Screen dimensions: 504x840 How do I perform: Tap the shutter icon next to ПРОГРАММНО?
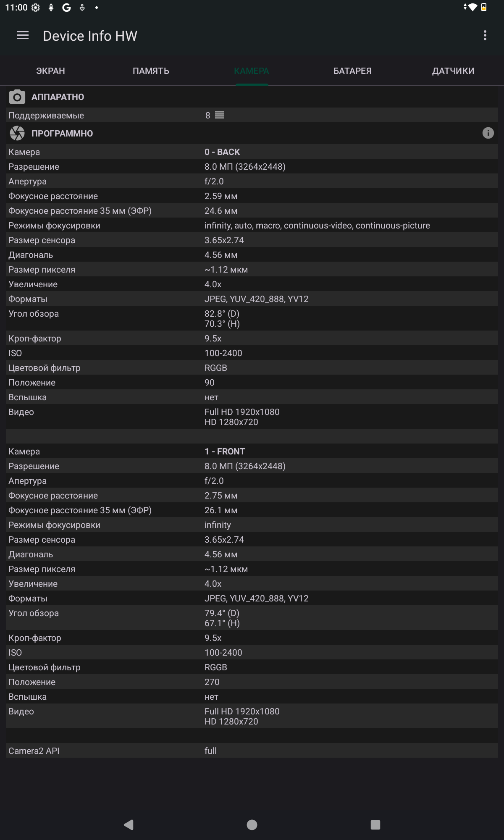pos(17,133)
